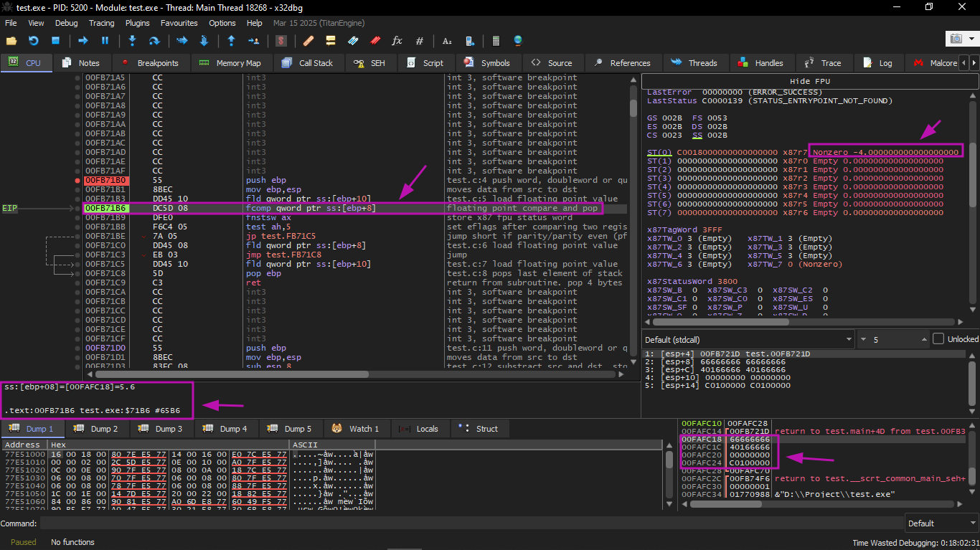Toggle breakpoint dot beside address 00FB71C9
This screenshot has height=550, width=980.
77,283
